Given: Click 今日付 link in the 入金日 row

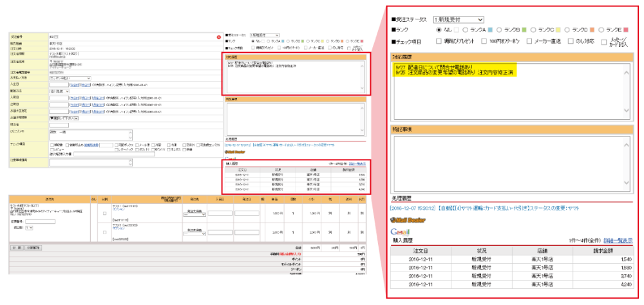Looking at the screenshot, I should (x=74, y=85).
